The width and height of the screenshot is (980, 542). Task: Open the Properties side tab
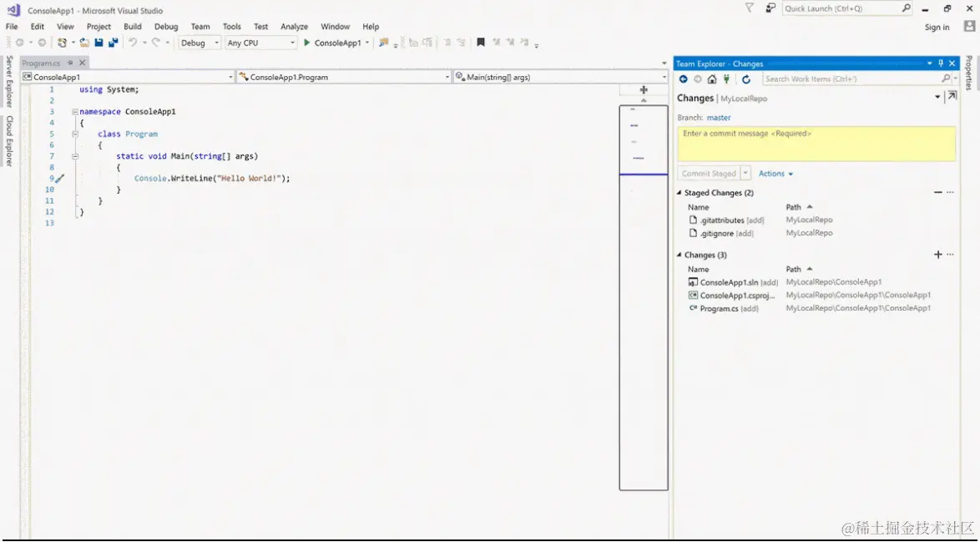[x=969, y=73]
